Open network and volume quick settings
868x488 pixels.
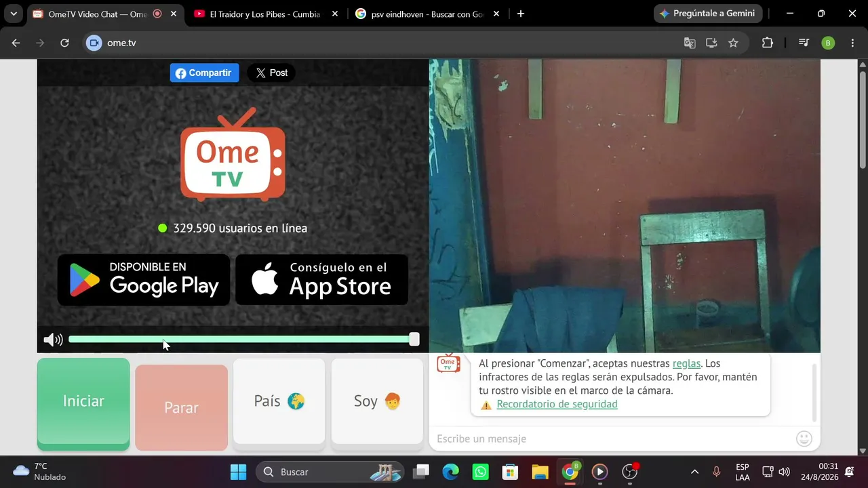776,472
